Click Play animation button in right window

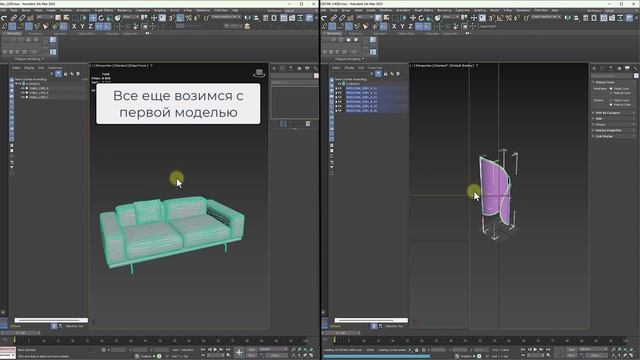pyautogui.click(x=536, y=350)
